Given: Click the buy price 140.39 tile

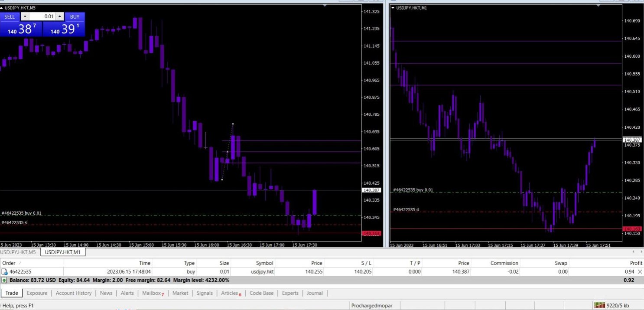Looking at the screenshot, I should click(x=64, y=29).
